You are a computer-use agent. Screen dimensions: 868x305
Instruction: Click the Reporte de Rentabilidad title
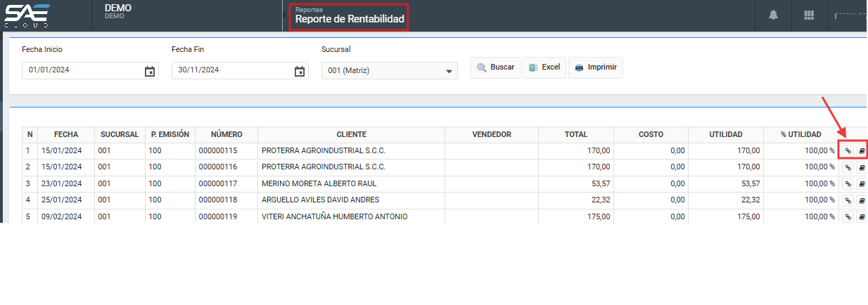click(350, 19)
